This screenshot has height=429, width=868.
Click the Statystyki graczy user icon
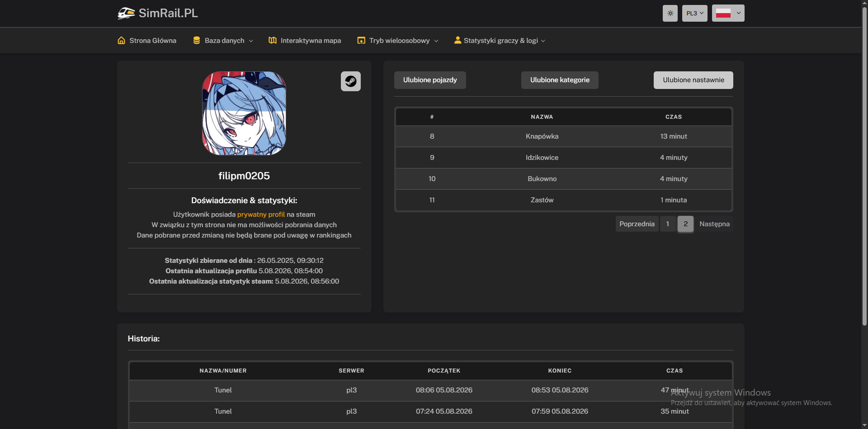(x=458, y=40)
